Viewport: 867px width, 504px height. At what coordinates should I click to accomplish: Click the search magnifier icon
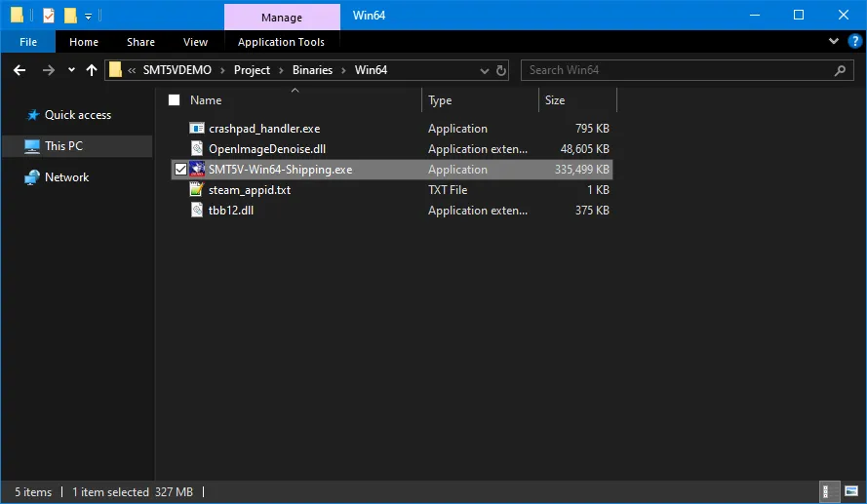click(x=840, y=71)
